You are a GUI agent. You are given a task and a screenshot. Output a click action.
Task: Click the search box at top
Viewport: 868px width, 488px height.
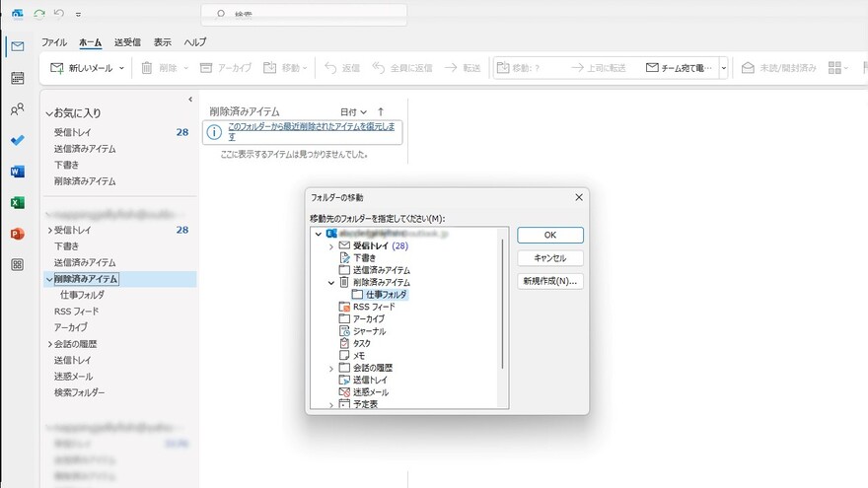coord(304,15)
